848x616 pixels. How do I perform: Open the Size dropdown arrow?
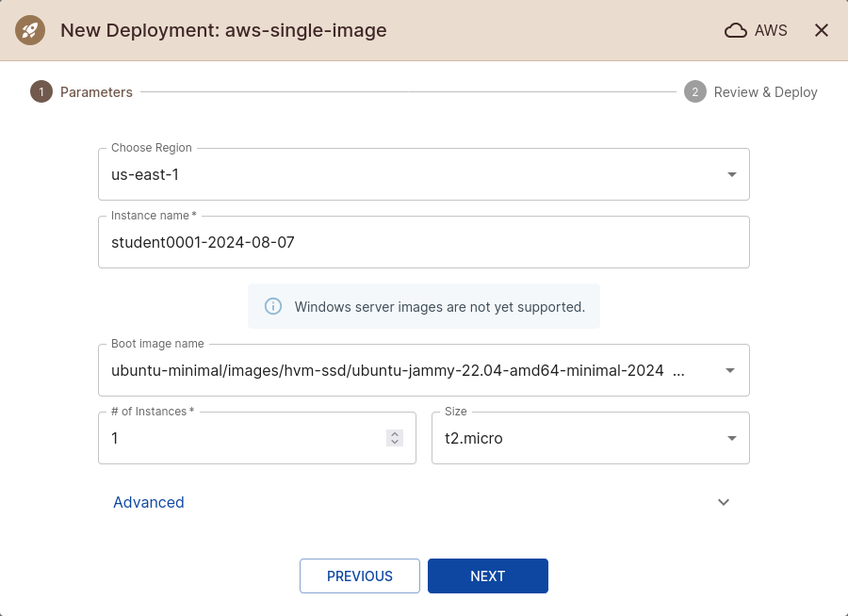pos(732,439)
